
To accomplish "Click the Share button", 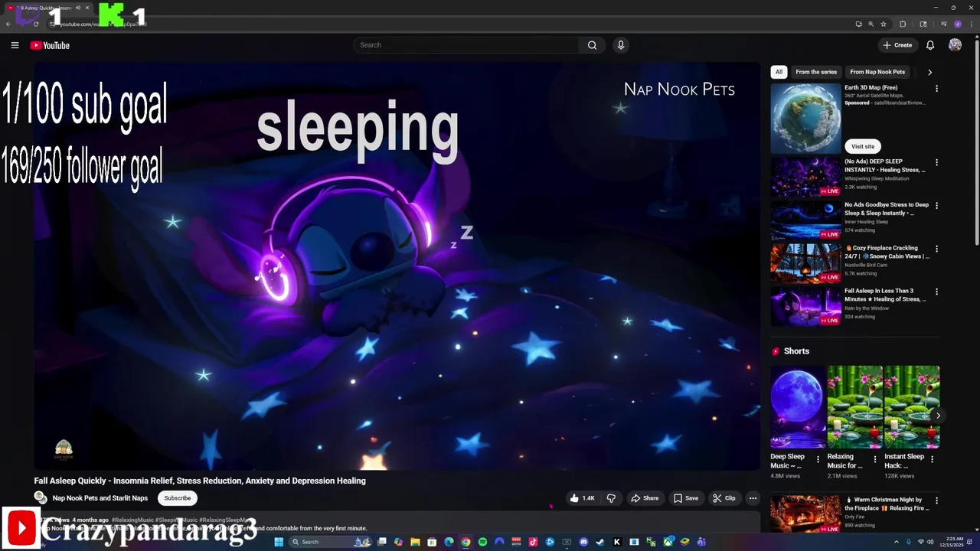I will [644, 498].
